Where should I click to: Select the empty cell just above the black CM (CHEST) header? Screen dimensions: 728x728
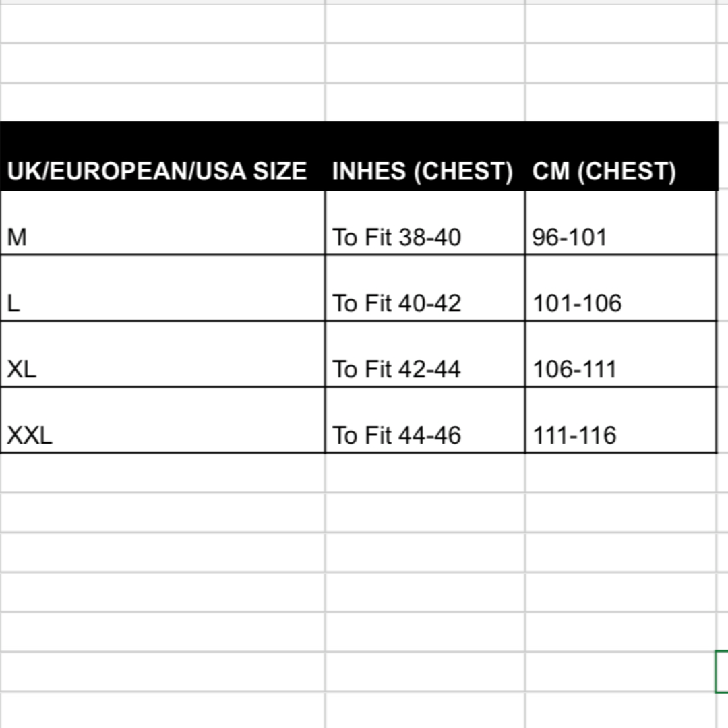[x=620, y=102]
